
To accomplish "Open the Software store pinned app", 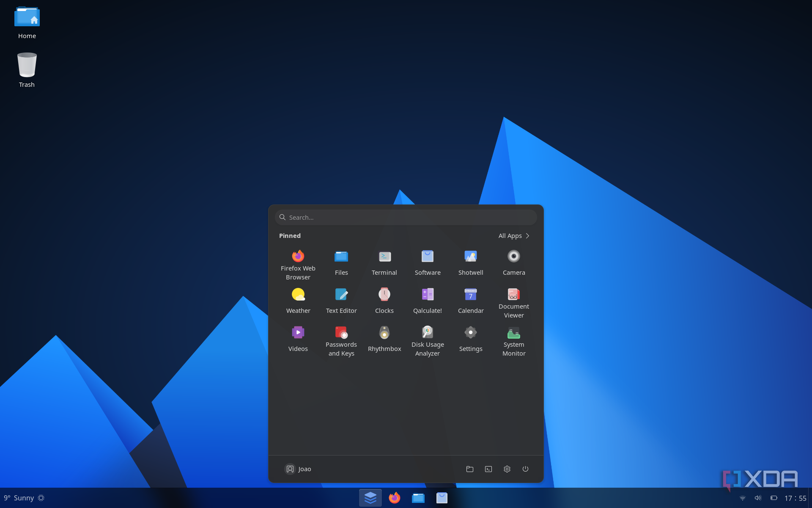I will (428, 262).
